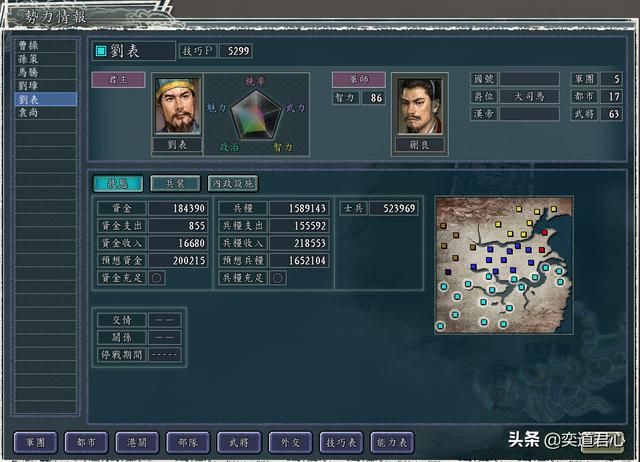Click the 軍團 count 5
This screenshot has height=462, width=640.
click(x=611, y=79)
